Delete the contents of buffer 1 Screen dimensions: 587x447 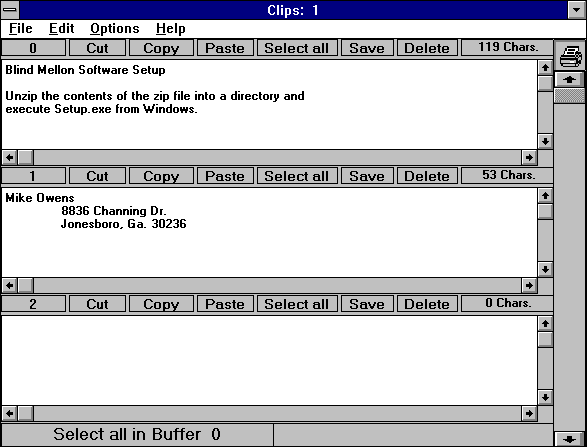pos(427,176)
